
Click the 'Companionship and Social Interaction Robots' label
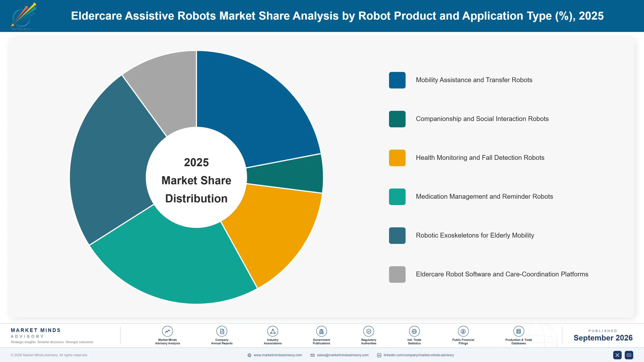coord(482,119)
